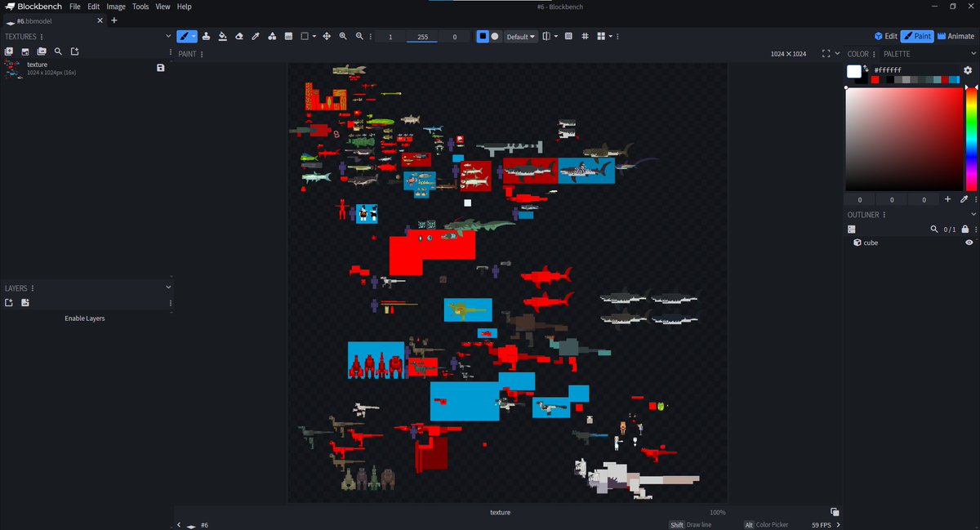
Task: Click the search textures magnifier icon
Action: pyautogui.click(x=58, y=51)
